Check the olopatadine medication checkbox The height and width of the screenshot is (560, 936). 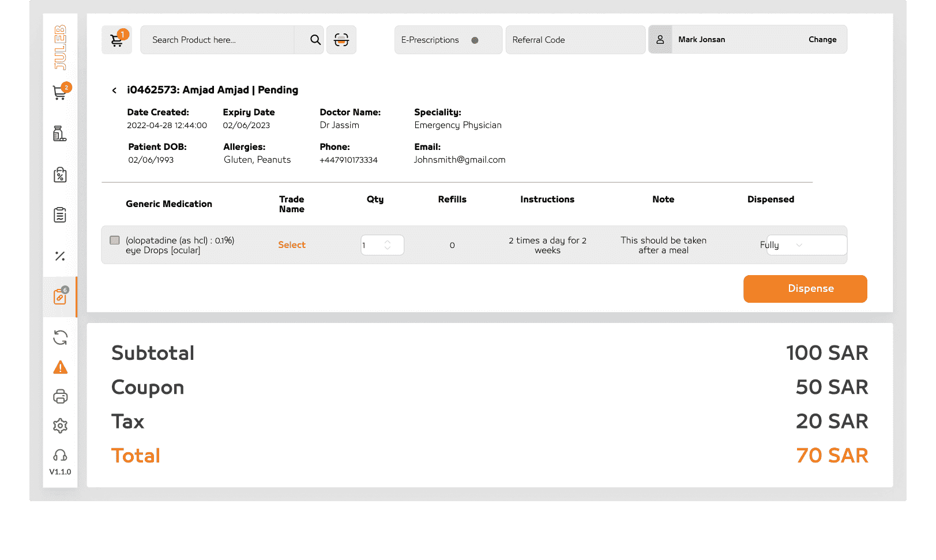[115, 240]
